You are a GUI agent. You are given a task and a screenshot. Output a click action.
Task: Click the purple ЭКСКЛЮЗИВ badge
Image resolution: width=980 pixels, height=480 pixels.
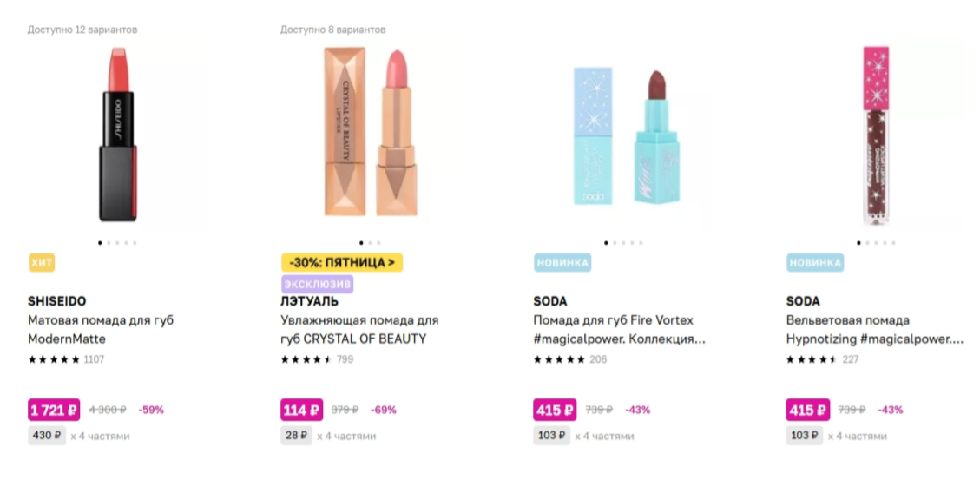317,285
